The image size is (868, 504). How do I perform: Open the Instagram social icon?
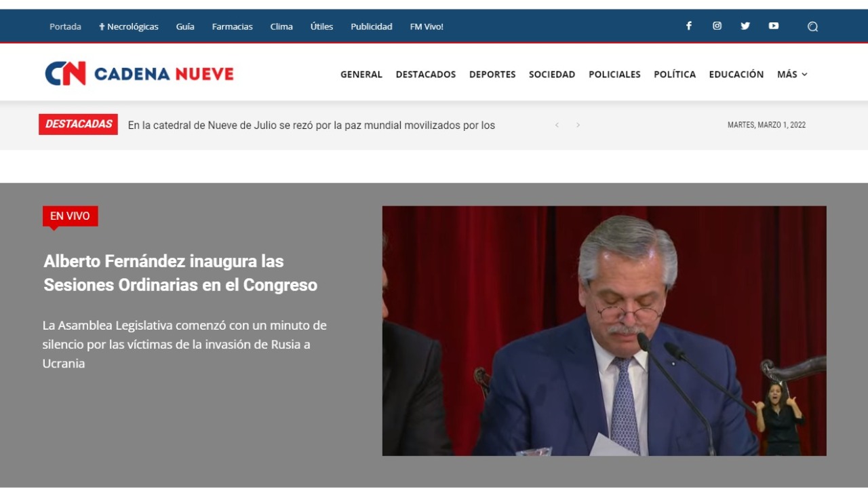pyautogui.click(x=717, y=26)
